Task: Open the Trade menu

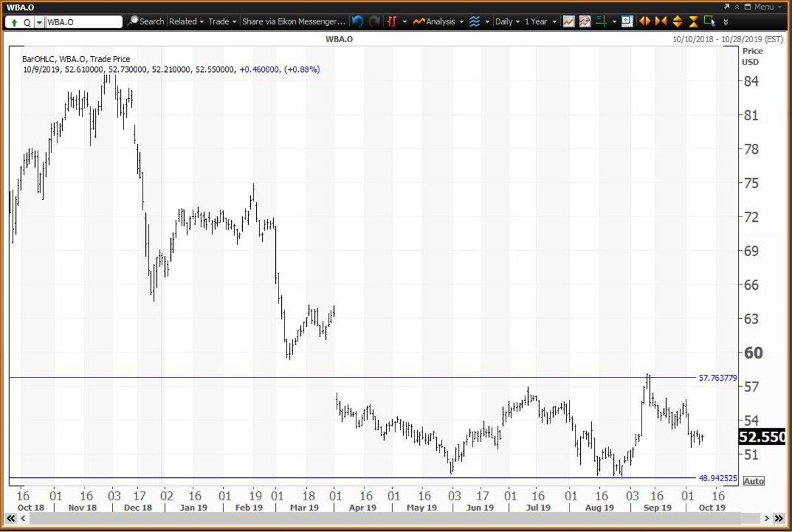Action: click(222, 21)
